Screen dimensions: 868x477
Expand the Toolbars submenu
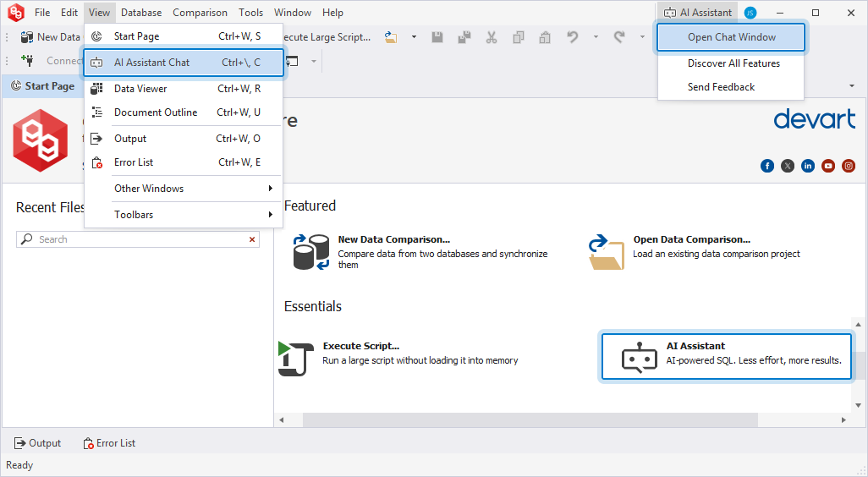[184, 215]
